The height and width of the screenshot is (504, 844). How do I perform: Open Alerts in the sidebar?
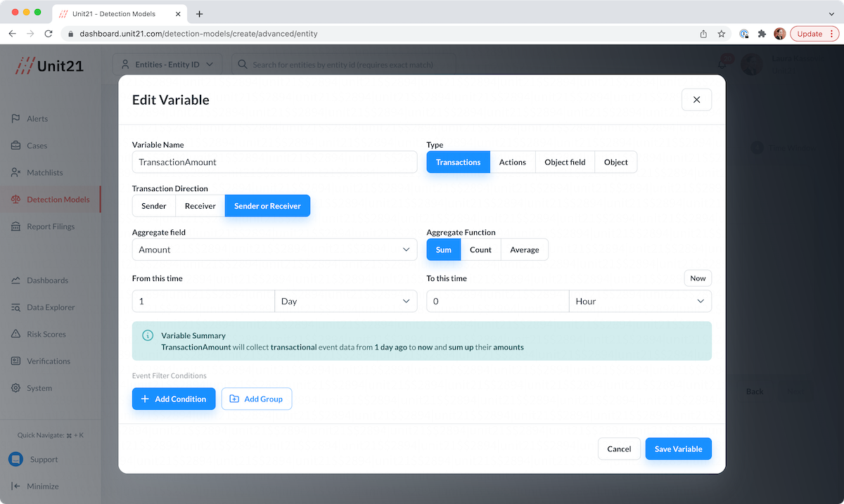pos(37,119)
